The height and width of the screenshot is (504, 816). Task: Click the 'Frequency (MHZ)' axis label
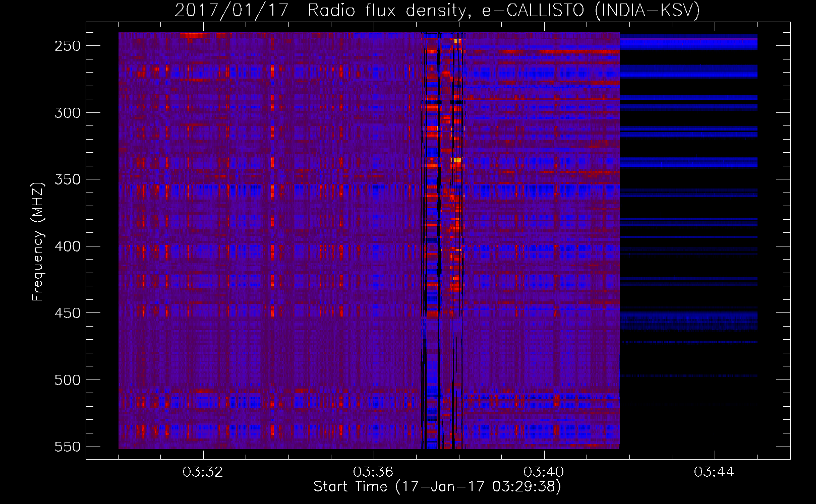(38, 241)
